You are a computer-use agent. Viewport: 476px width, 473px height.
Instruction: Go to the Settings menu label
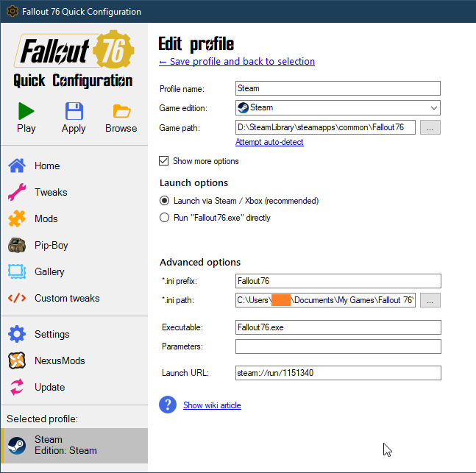52,334
